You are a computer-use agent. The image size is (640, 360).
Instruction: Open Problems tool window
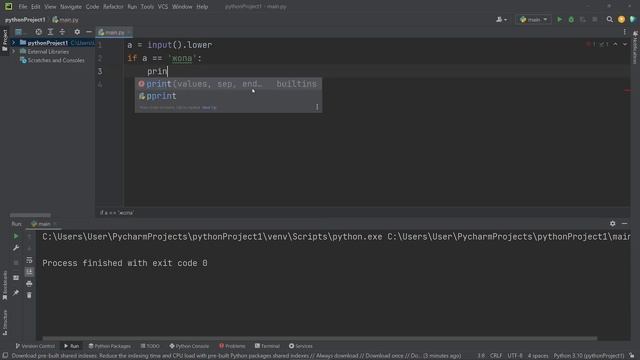232,346
